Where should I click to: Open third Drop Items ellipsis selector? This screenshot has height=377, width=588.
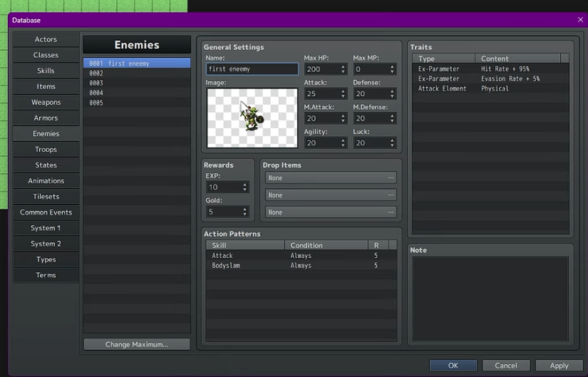point(391,212)
